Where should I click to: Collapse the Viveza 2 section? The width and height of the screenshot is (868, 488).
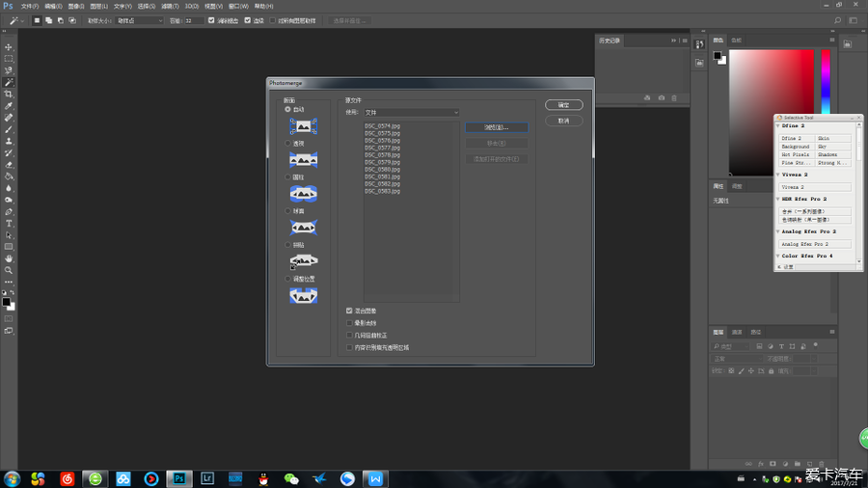pyautogui.click(x=778, y=175)
